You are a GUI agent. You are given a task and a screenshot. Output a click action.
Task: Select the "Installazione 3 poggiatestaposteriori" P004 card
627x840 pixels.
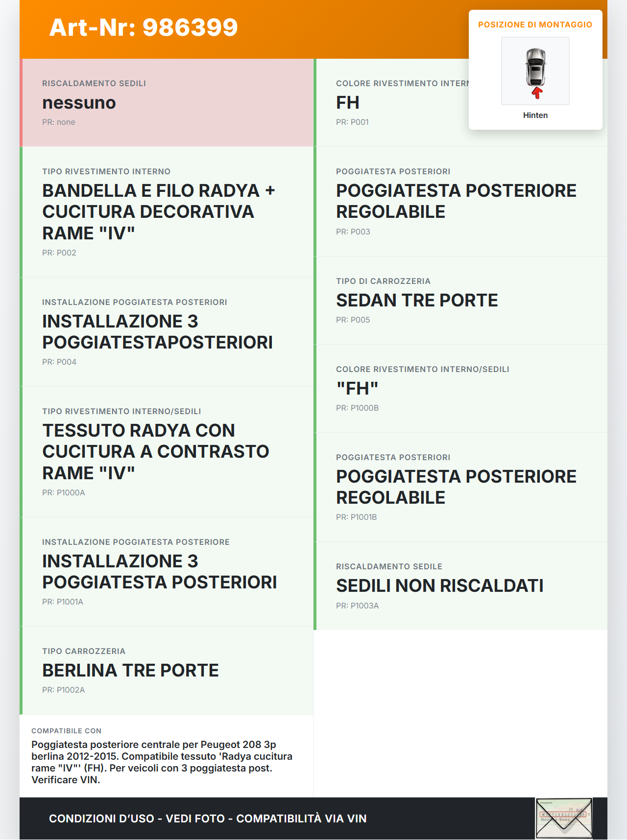tap(167, 332)
